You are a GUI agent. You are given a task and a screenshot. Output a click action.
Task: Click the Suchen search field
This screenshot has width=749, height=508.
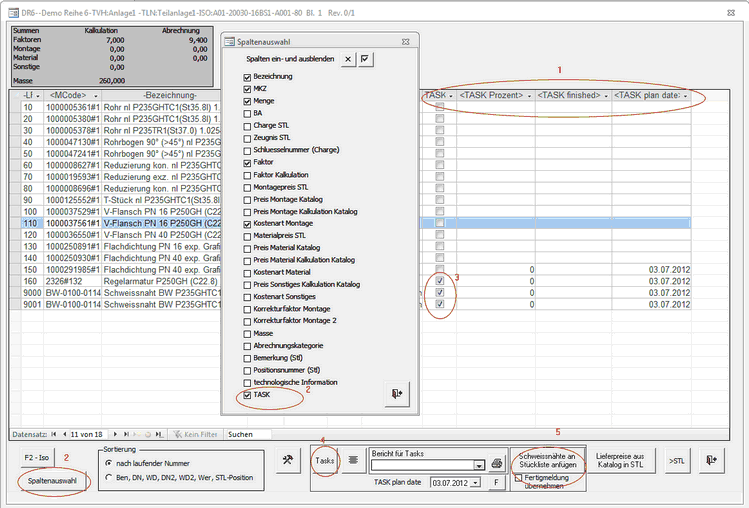click(x=246, y=434)
